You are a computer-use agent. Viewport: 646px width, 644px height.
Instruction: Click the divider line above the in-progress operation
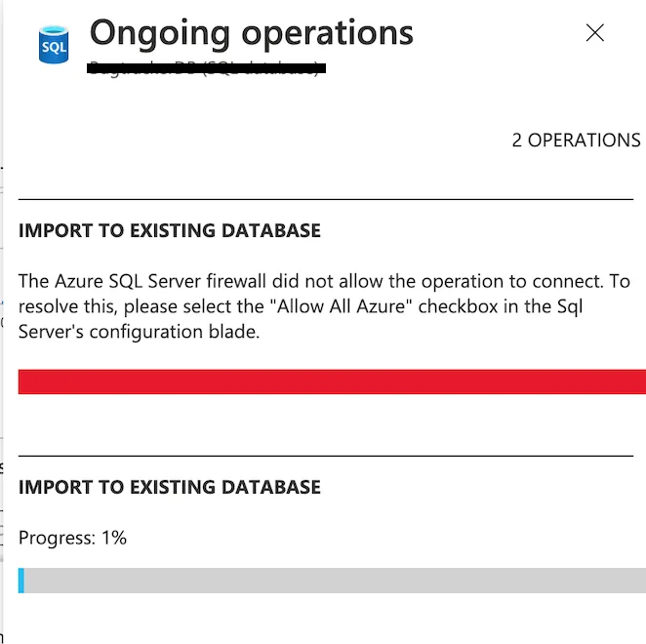325,456
